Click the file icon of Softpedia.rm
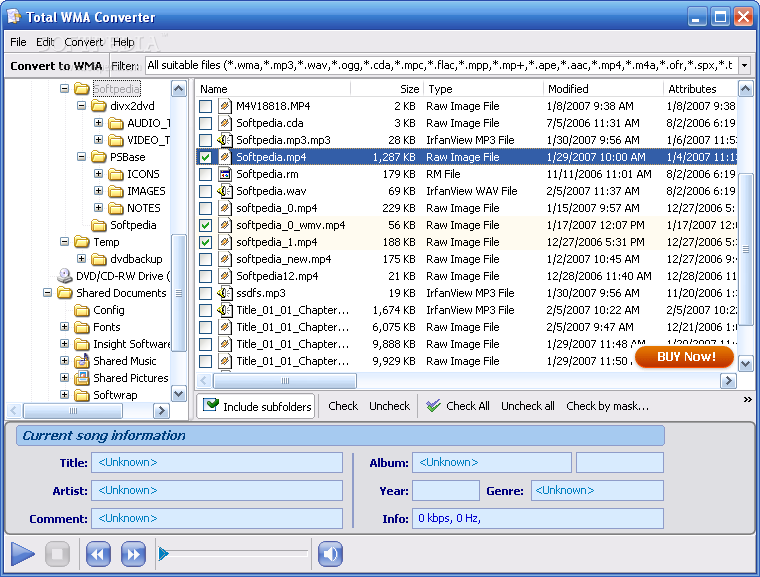Screen dimensions: 760x577 (x=224, y=174)
